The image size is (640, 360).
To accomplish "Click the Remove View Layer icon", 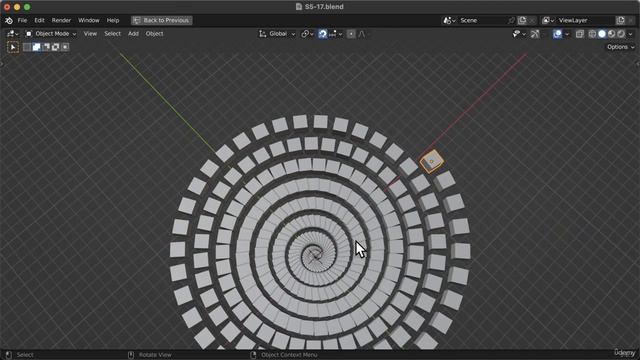I will coord(631,20).
